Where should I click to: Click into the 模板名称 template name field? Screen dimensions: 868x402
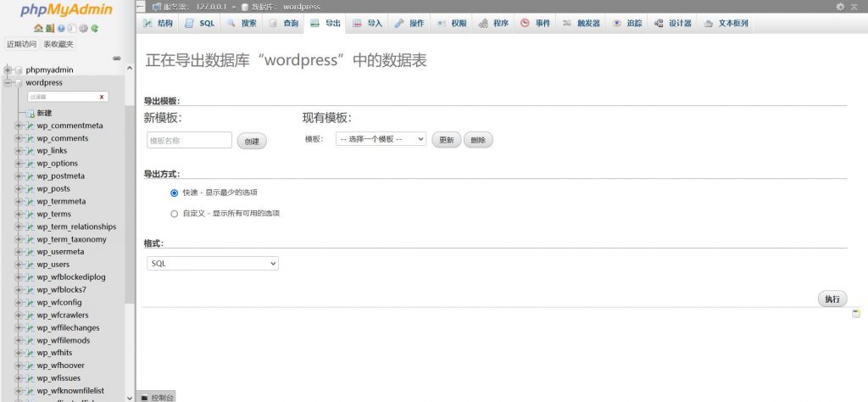click(189, 140)
